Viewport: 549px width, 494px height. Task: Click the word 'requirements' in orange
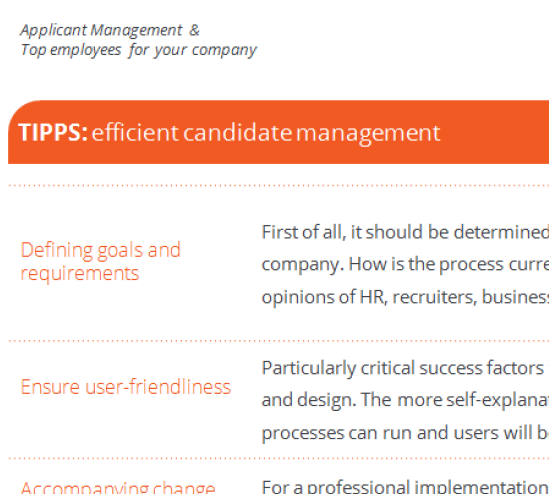80,274
